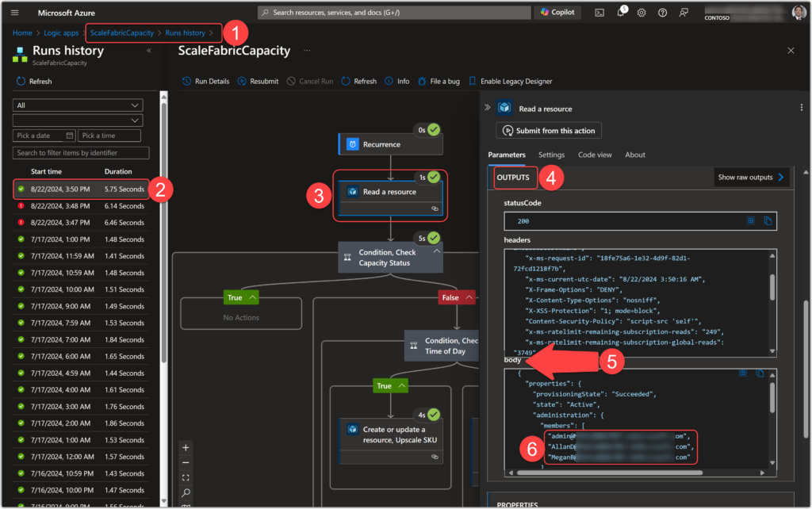Click Cancel Run in the toolbar
The height and width of the screenshot is (509, 812).
310,82
